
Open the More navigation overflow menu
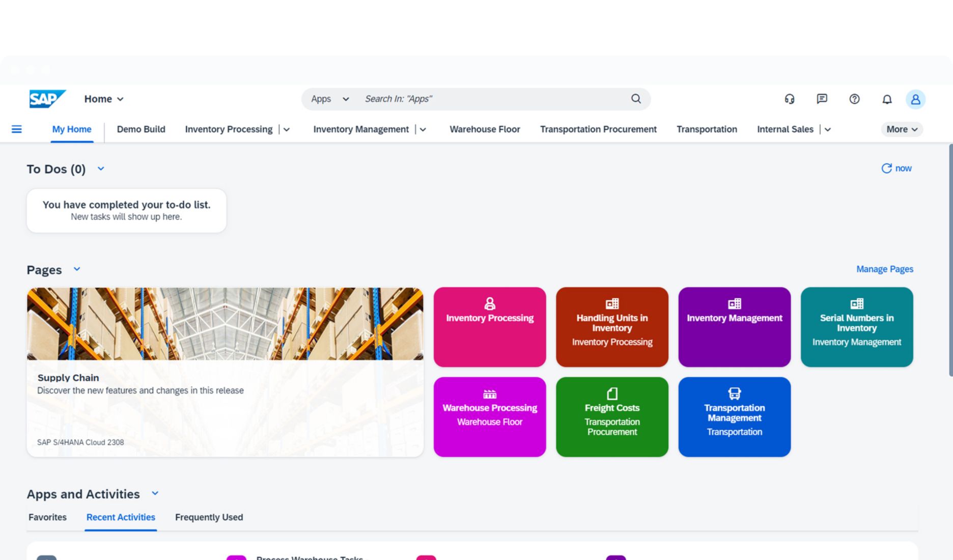pos(902,129)
